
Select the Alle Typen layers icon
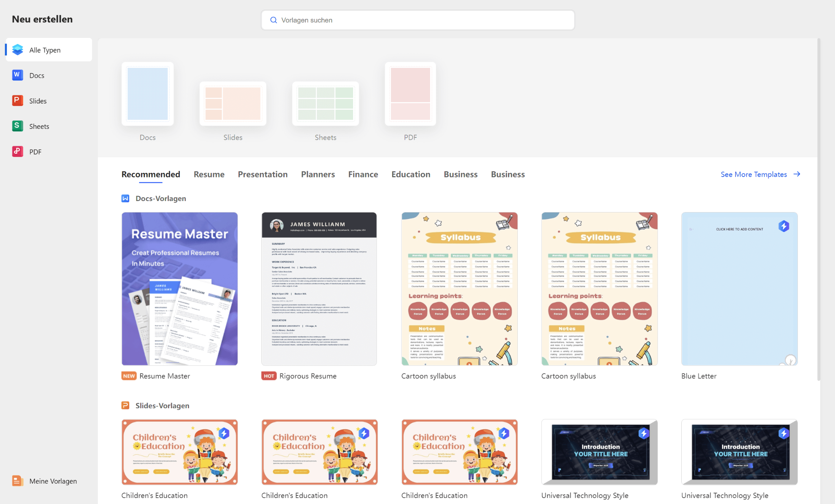coord(18,50)
